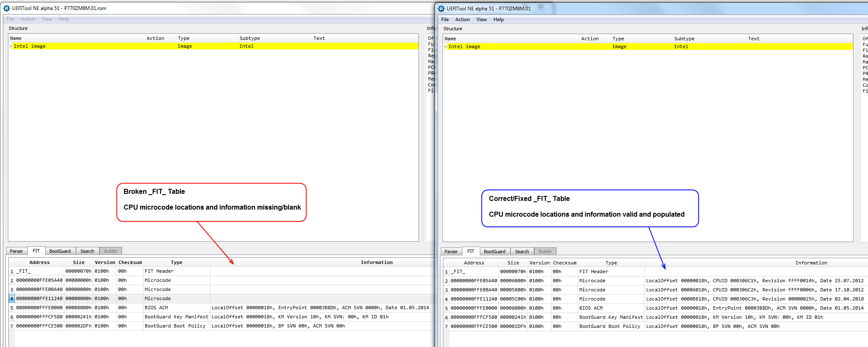Open Help menu in right window
Image resolution: width=868 pixels, height=347 pixels.
(x=498, y=20)
